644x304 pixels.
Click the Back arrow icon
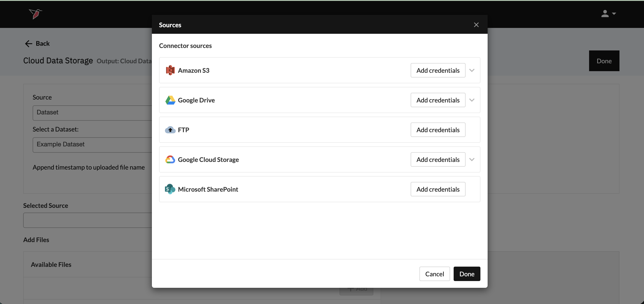29,43
